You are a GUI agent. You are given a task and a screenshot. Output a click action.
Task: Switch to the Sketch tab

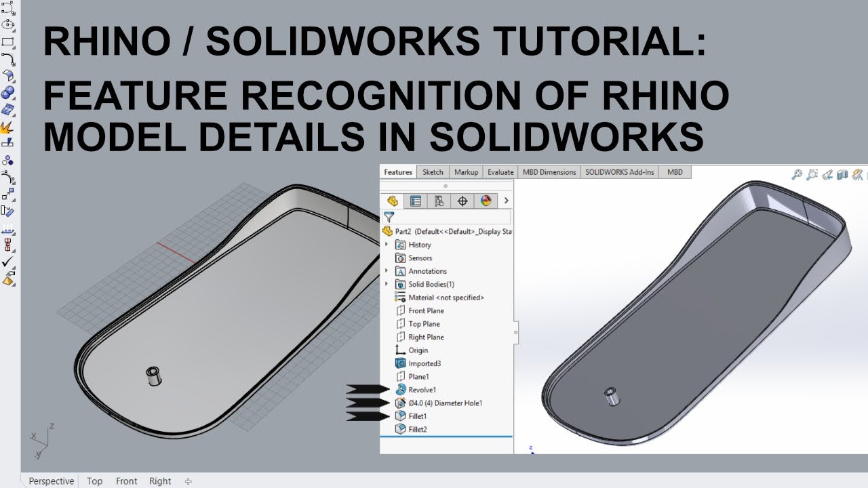(433, 172)
